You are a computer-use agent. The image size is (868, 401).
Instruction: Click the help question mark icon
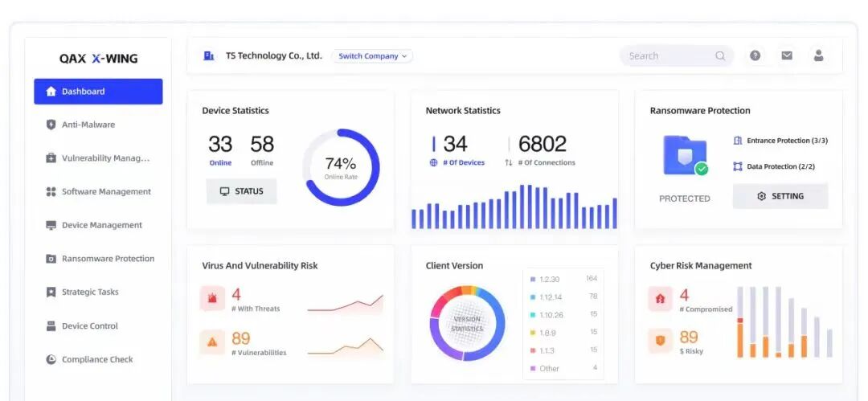coord(755,55)
